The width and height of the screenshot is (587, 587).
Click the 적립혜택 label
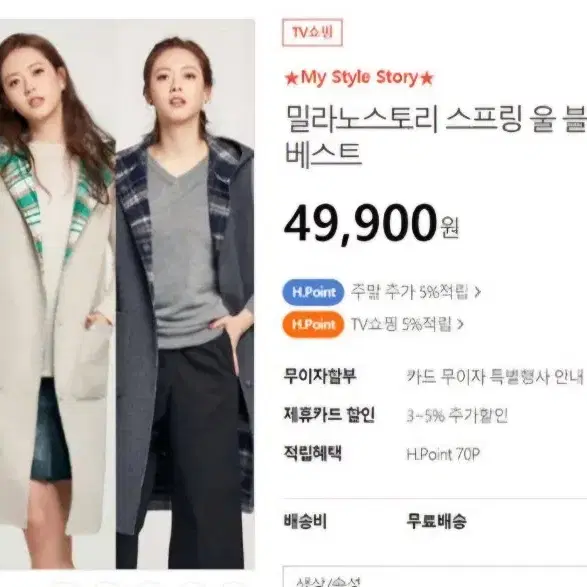click(313, 453)
